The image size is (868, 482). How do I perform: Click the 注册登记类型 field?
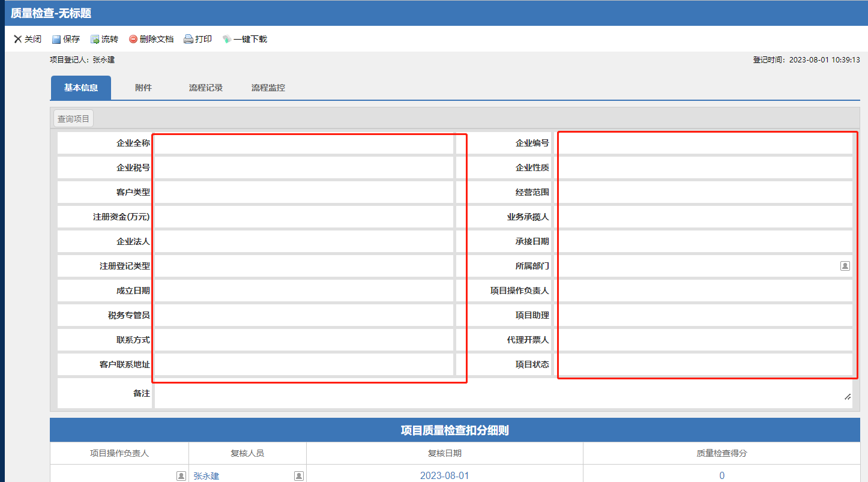coord(304,266)
